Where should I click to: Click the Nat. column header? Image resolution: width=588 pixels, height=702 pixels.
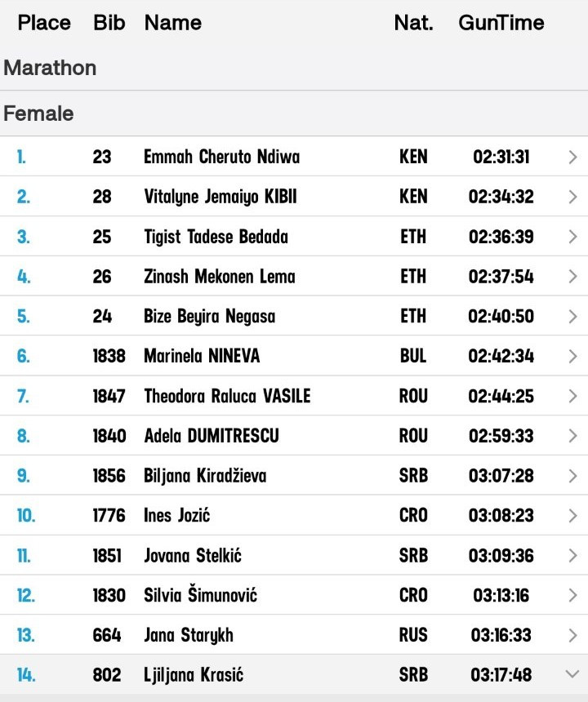(x=414, y=22)
